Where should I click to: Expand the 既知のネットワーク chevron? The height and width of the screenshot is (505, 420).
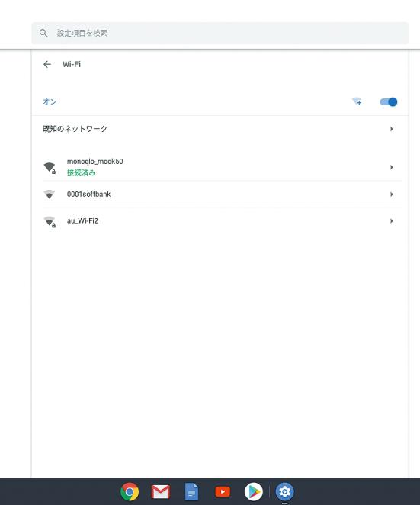tap(392, 129)
